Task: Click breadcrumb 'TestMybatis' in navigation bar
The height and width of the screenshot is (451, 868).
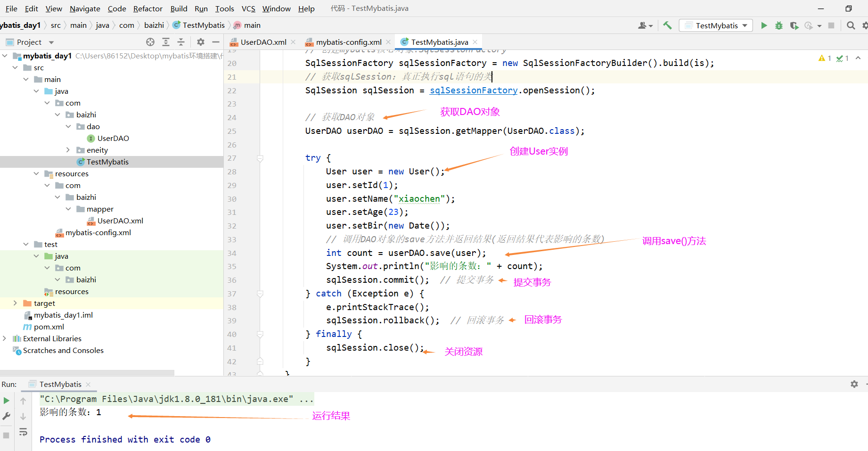Action: tap(204, 25)
